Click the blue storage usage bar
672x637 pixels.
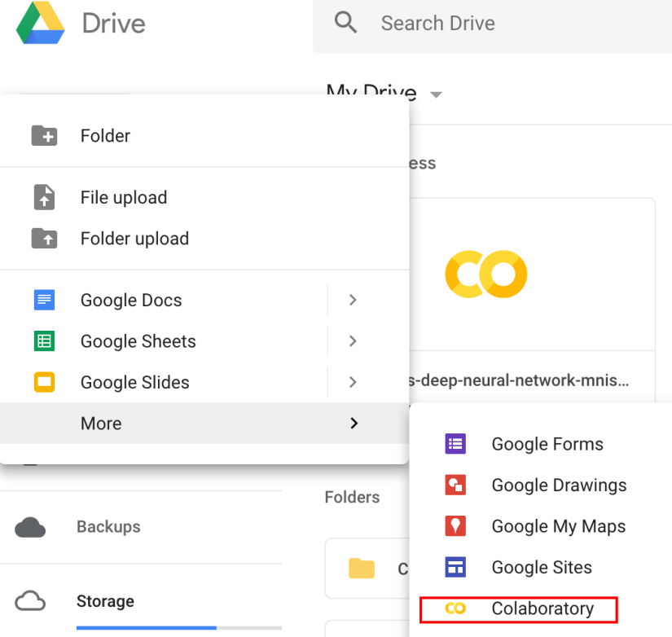pyautogui.click(x=146, y=628)
